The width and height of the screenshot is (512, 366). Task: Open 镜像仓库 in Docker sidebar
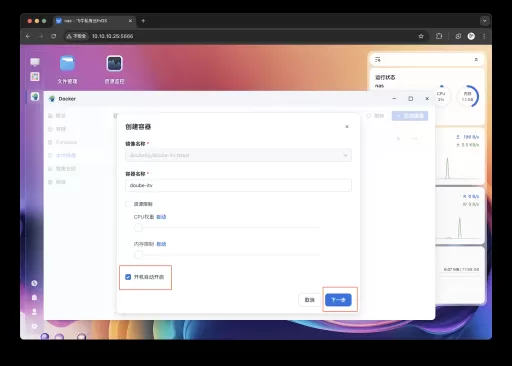click(62, 169)
